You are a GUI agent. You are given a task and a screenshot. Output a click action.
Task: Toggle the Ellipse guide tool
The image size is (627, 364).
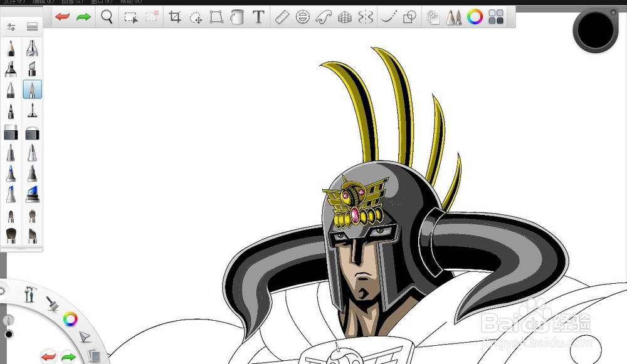point(303,17)
